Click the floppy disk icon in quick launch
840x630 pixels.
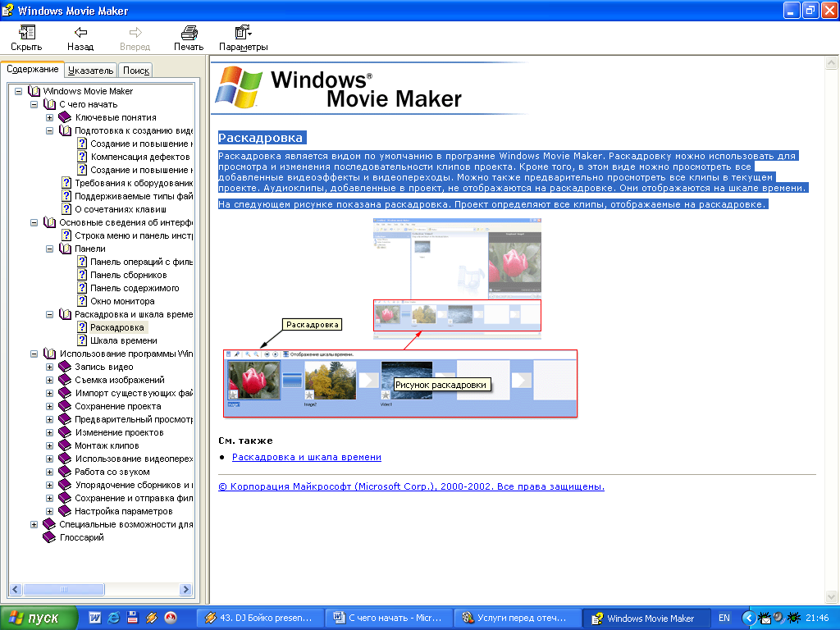pos(132,618)
